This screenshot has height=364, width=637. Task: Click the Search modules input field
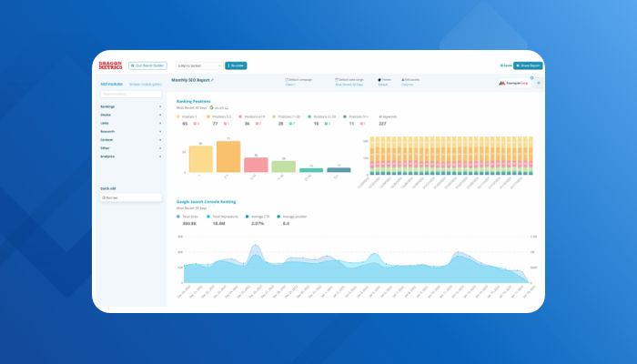pos(130,94)
